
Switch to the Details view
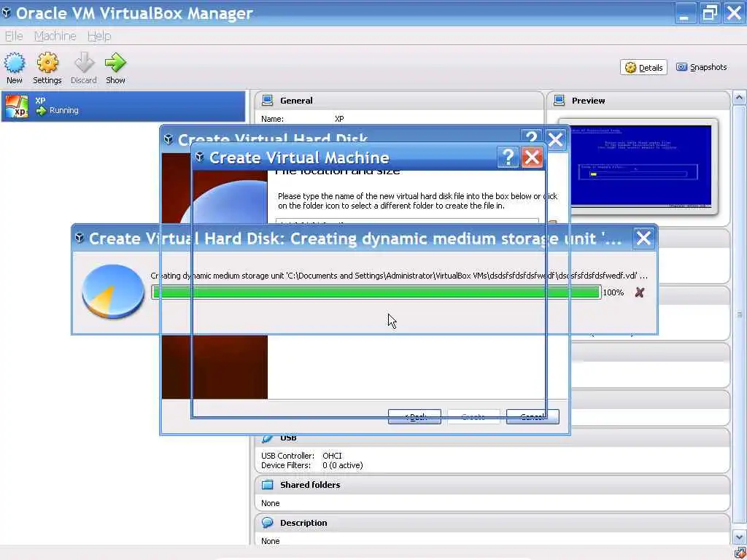coord(643,68)
